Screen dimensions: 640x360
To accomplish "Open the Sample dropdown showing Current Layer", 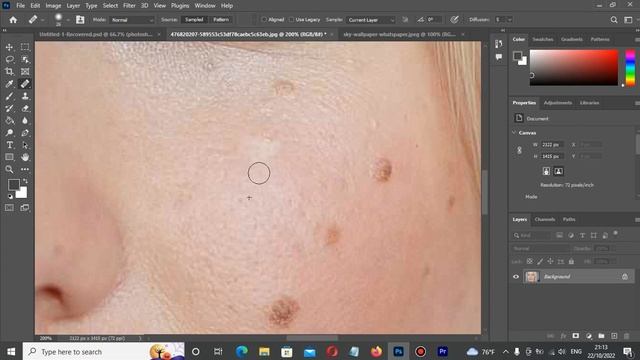I will (371, 20).
